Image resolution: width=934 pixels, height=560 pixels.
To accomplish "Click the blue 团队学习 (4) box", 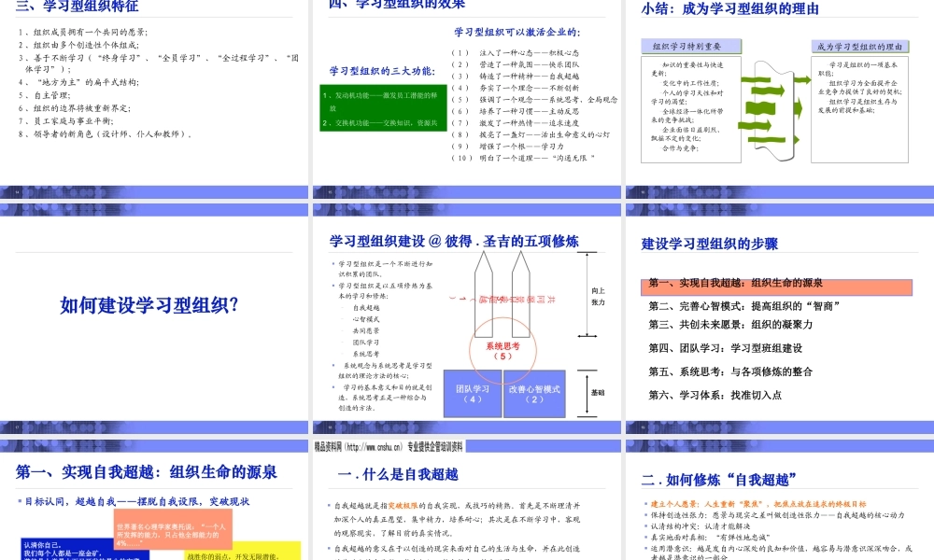I will pyautogui.click(x=473, y=393).
